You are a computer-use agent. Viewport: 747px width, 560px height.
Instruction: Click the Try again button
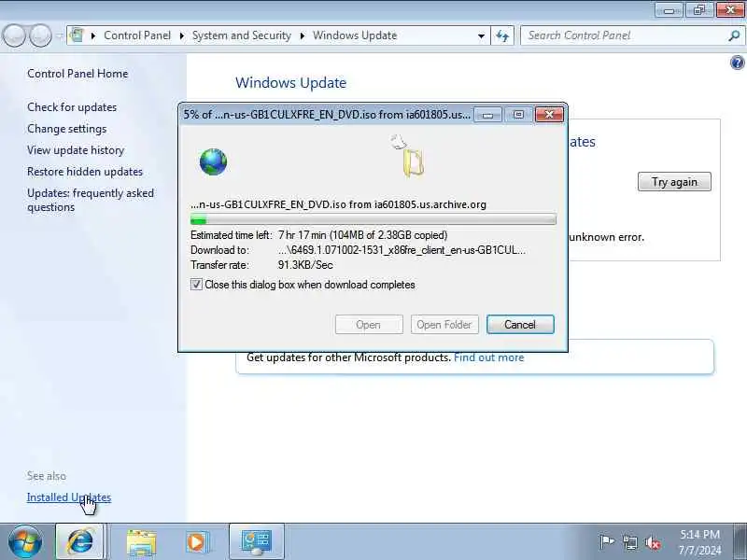(674, 182)
